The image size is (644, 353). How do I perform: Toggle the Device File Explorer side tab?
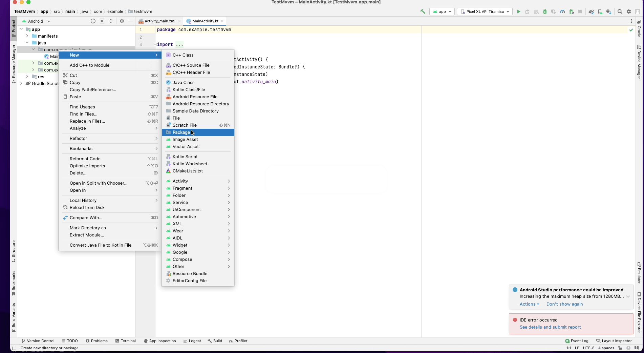tap(639, 312)
